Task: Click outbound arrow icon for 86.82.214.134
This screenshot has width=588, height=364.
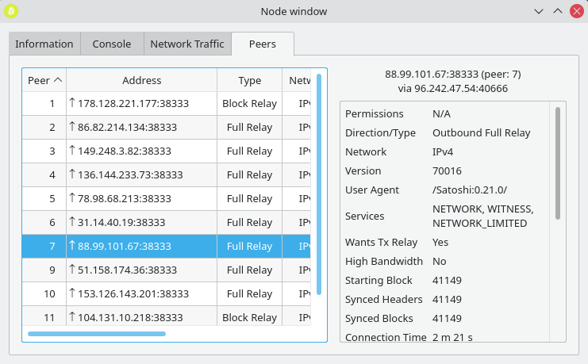Action: coord(73,127)
